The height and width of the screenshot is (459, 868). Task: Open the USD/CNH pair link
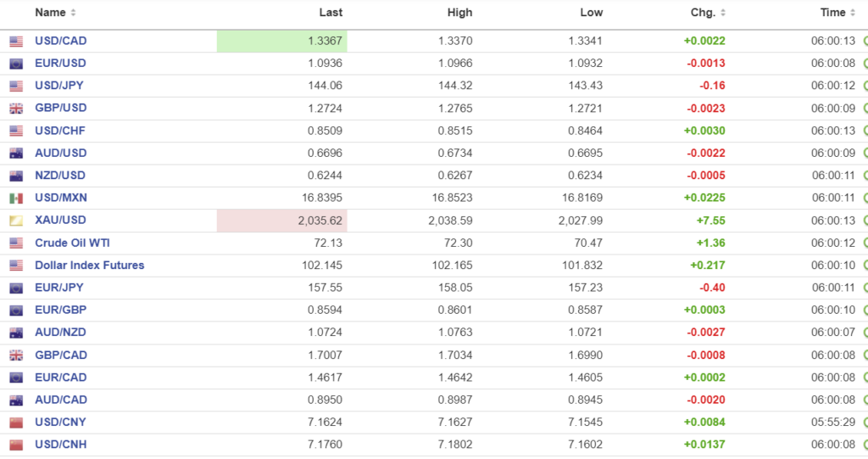60,445
